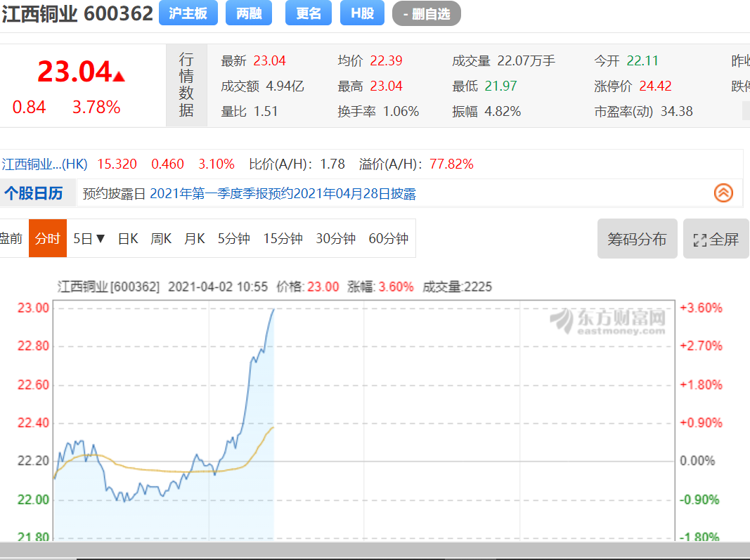
Task: Select the 60分钟 chart tab
Action: coord(388,238)
